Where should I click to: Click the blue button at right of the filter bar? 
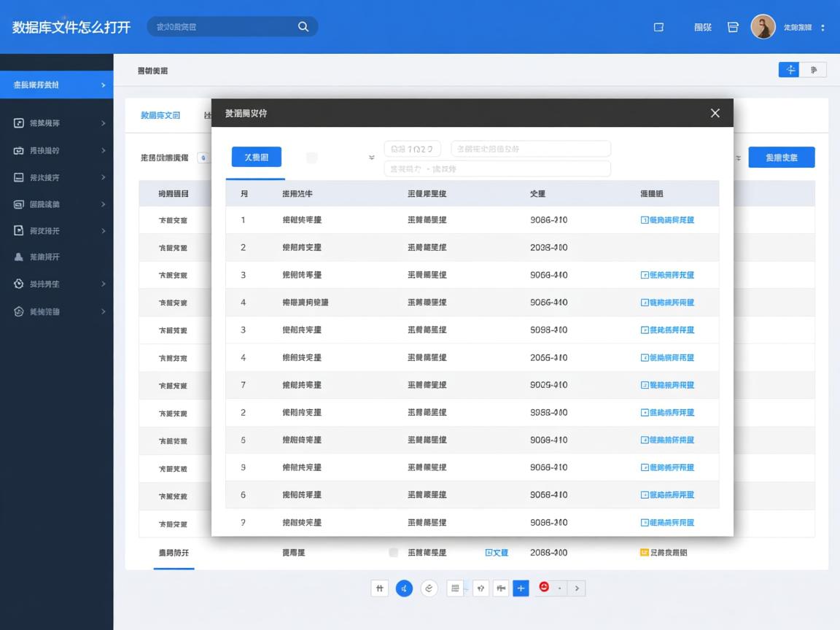781,157
